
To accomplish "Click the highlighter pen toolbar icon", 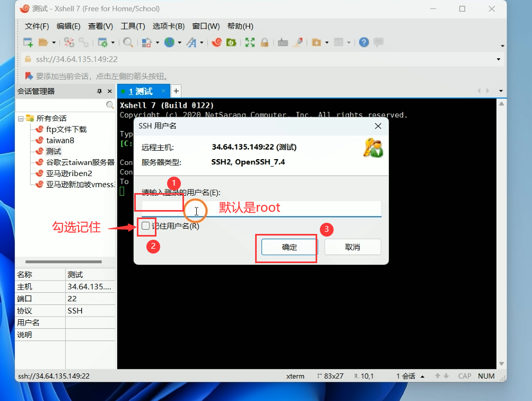I will point(298,42).
